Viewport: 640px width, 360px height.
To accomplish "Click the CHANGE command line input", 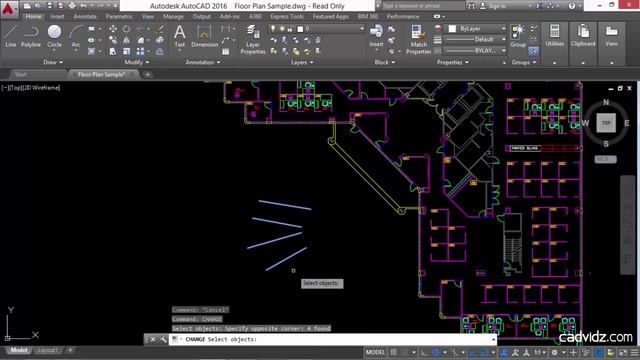I will tap(333, 339).
